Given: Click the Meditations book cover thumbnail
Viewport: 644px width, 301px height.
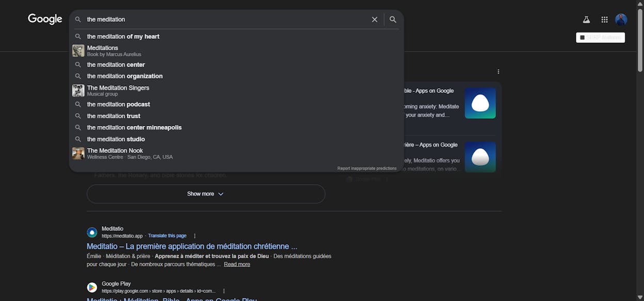Looking at the screenshot, I should [78, 51].
